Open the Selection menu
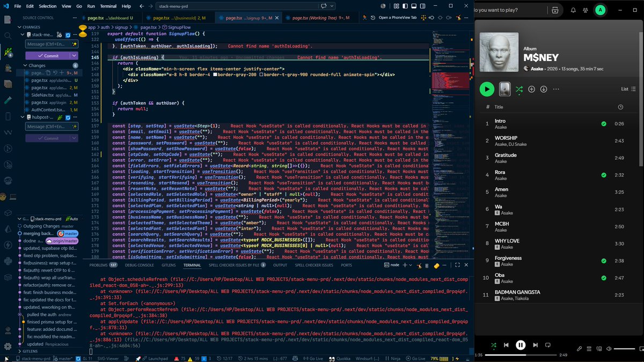Image resolution: width=644 pixels, height=362 pixels. click(x=47, y=6)
